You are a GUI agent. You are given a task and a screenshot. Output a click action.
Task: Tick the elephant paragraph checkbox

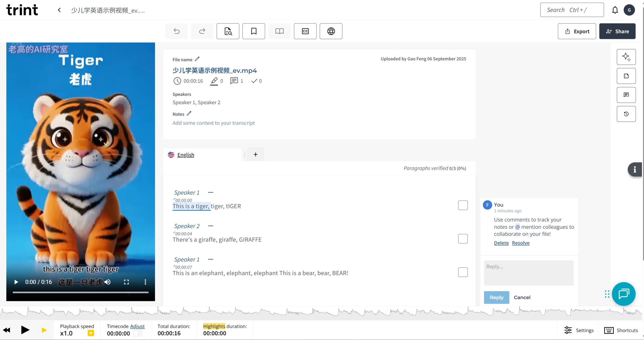point(463,272)
